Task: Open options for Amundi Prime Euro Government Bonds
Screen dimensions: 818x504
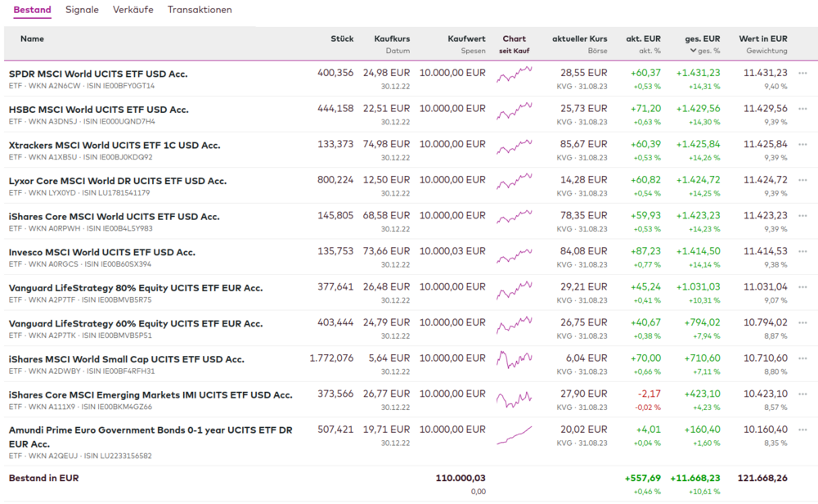Action: (802, 430)
